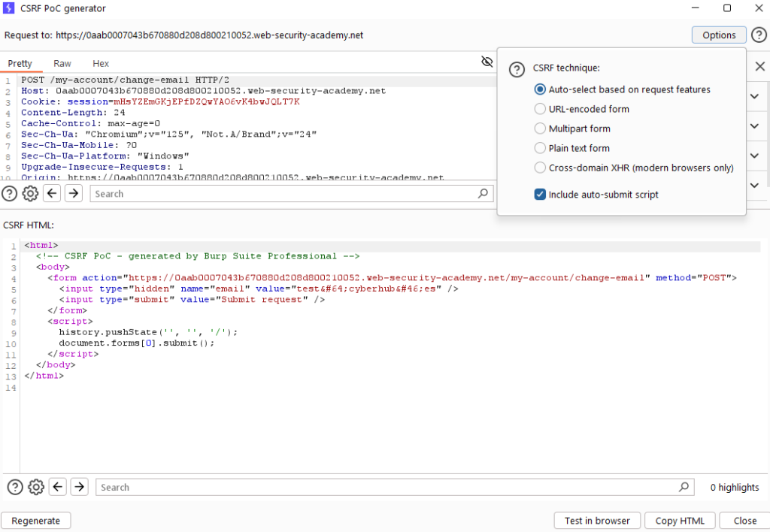Click the 'CSRF technique:' heading

click(x=566, y=68)
